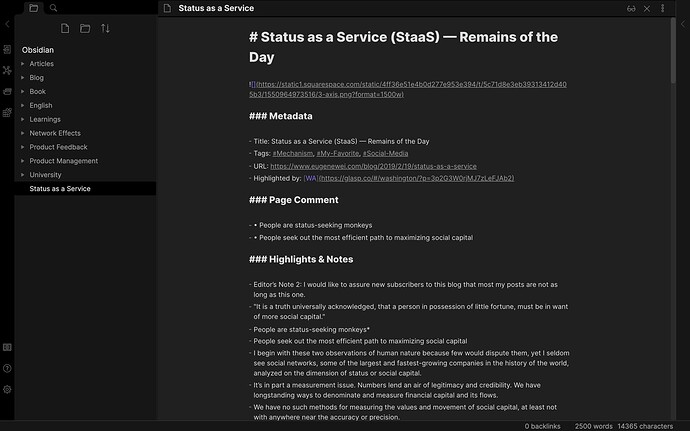The width and height of the screenshot is (690, 431).
Task: Click the Highlights & Notes heading
Action: point(301,259)
